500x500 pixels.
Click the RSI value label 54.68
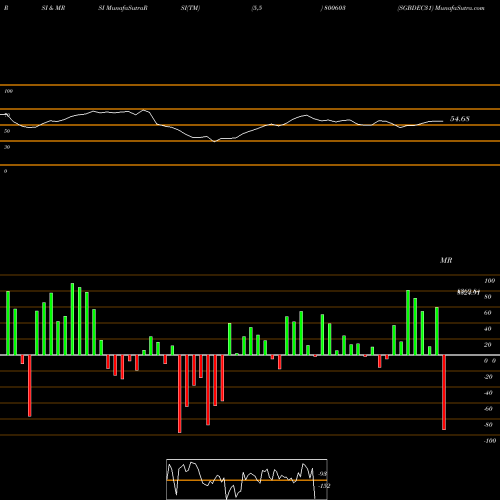pyautogui.click(x=460, y=119)
